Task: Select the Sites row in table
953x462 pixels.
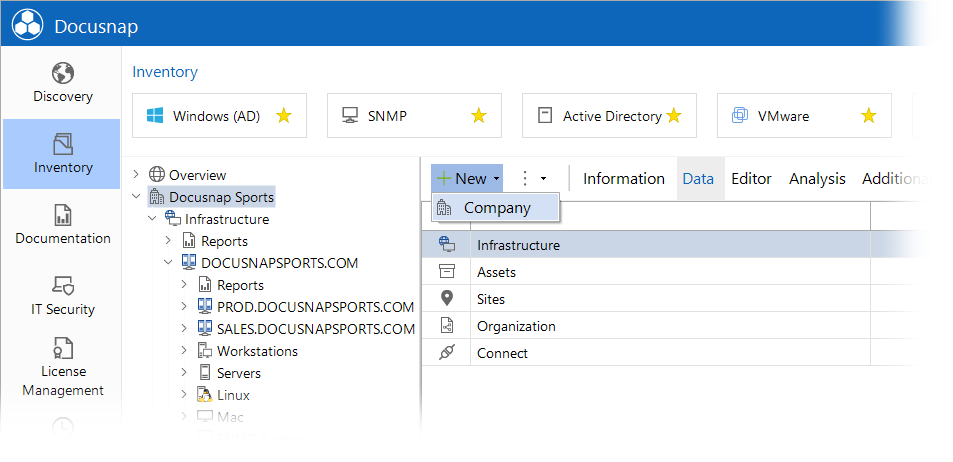Action: (669, 299)
